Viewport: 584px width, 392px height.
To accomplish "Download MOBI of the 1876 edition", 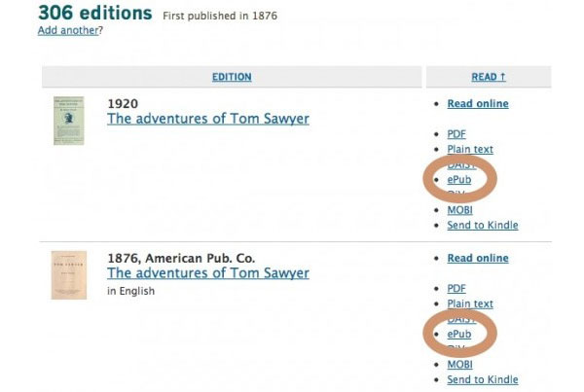I will point(460,365).
